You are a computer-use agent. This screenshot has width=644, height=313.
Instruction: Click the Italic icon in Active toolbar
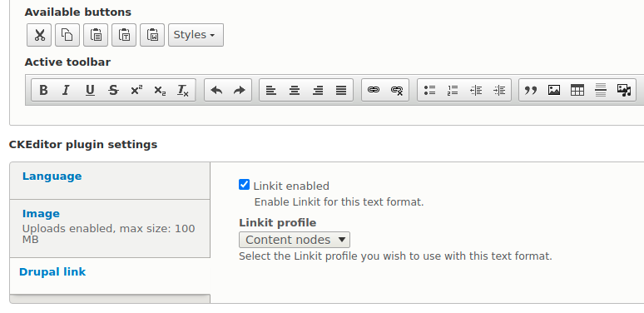click(x=66, y=90)
